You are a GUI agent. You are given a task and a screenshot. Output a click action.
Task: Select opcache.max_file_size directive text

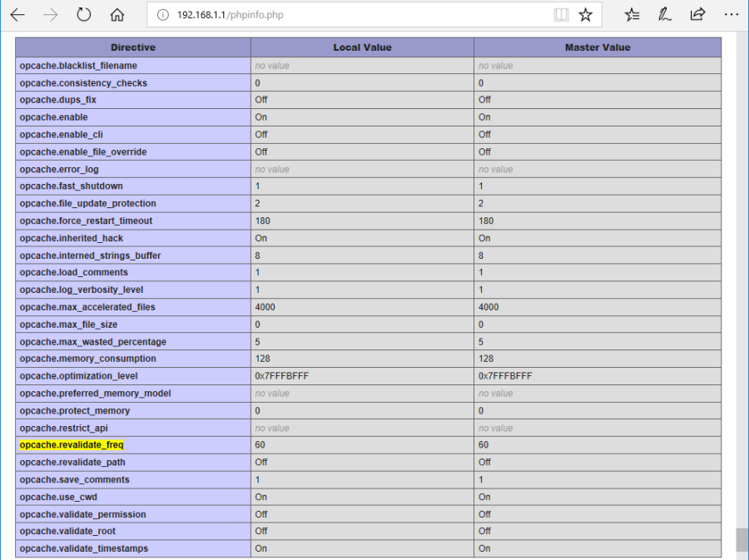68,325
